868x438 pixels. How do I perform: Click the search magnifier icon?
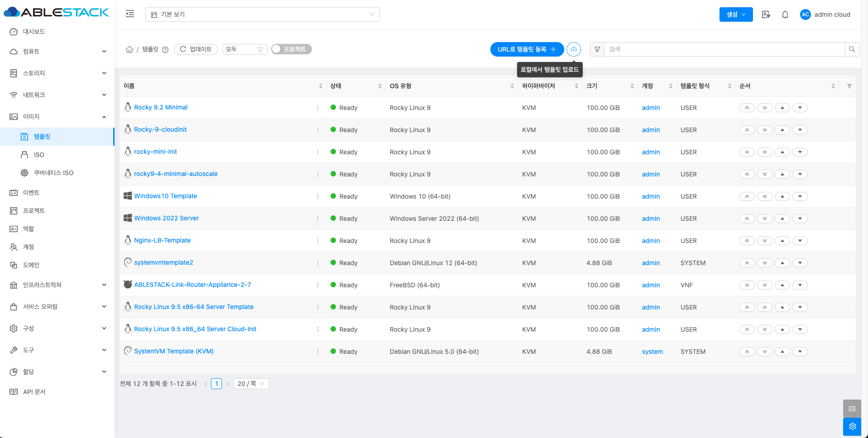tap(852, 49)
